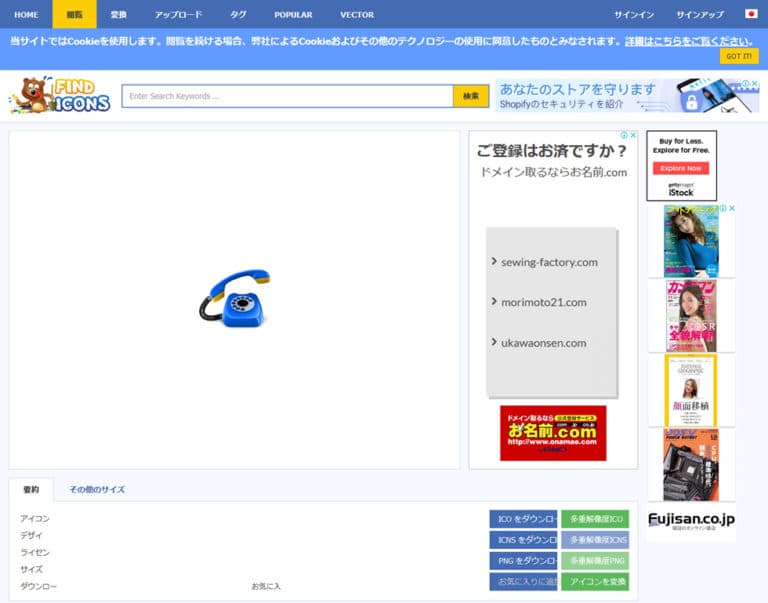The image size is (768, 603).
Task: Click the ad info icon on domain ad
Action: pyautogui.click(x=623, y=135)
